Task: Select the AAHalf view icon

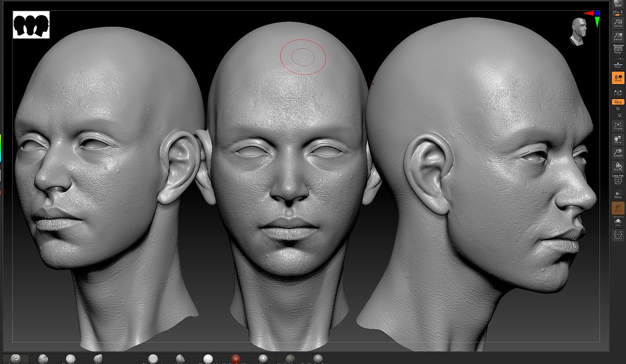Action: coord(618,36)
